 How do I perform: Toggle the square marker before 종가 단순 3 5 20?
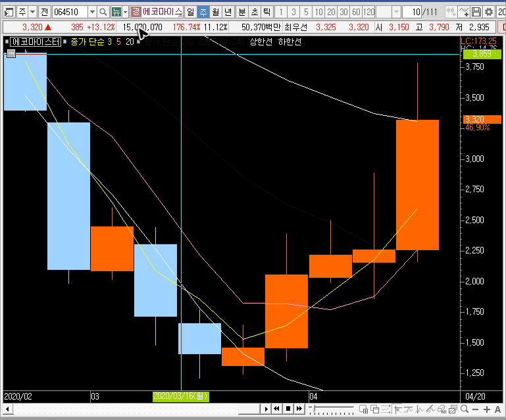(65, 41)
